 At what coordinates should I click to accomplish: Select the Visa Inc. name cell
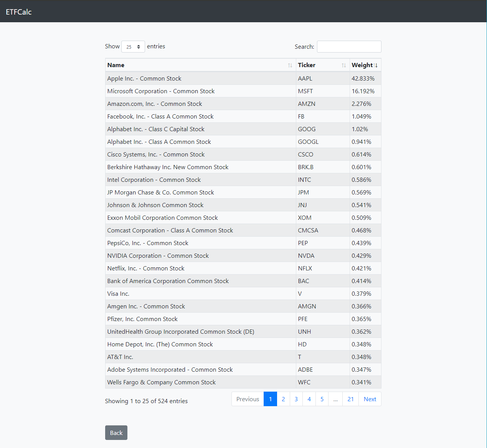click(200, 293)
